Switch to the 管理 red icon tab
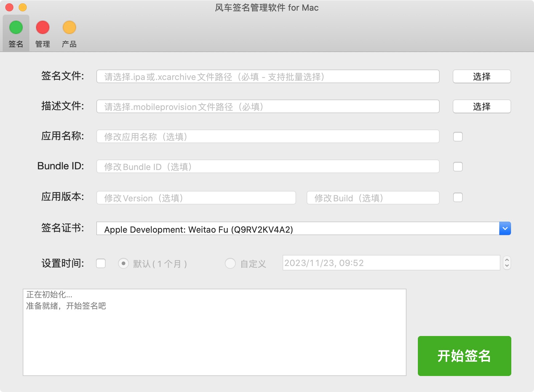 (43, 33)
